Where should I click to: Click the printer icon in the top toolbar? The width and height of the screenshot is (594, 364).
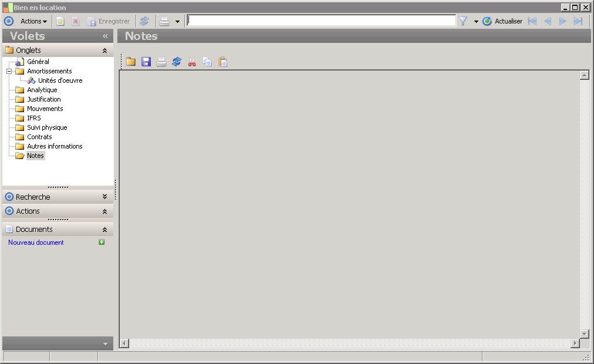coord(164,21)
